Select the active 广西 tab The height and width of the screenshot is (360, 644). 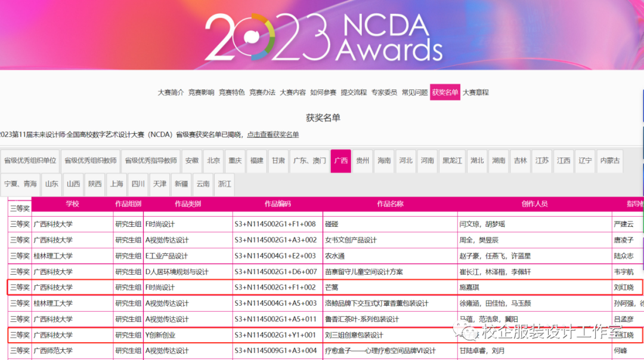(340, 161)
